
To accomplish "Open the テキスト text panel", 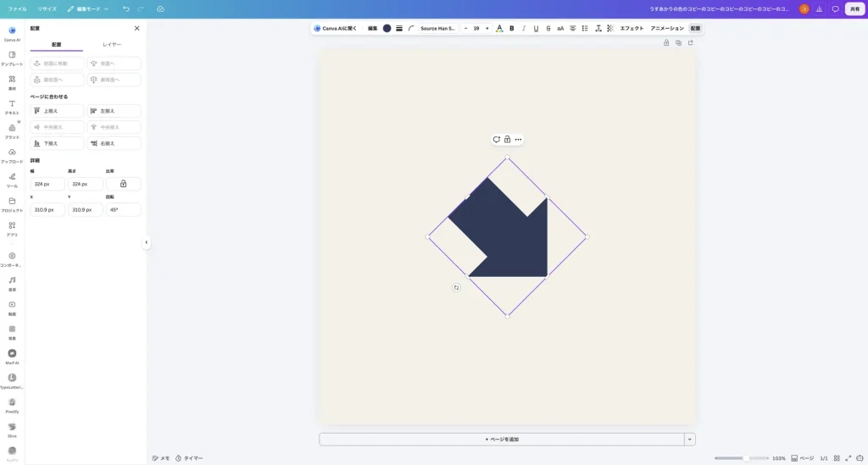I will 12,106.
